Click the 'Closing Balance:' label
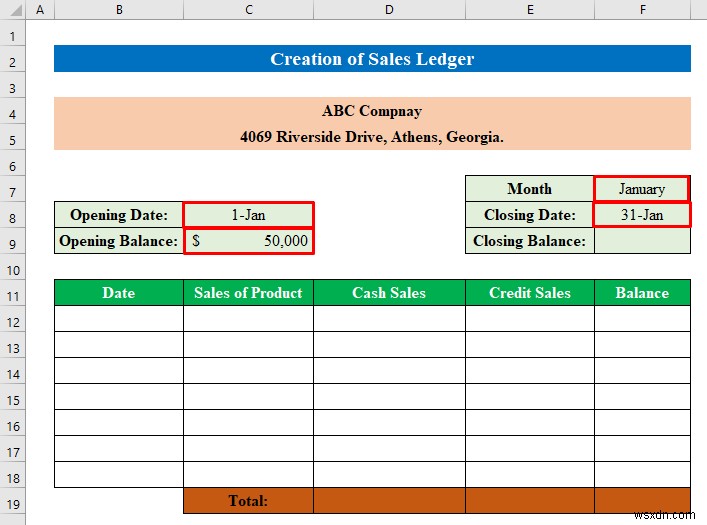The image size is (707, 525). (530, 241)
